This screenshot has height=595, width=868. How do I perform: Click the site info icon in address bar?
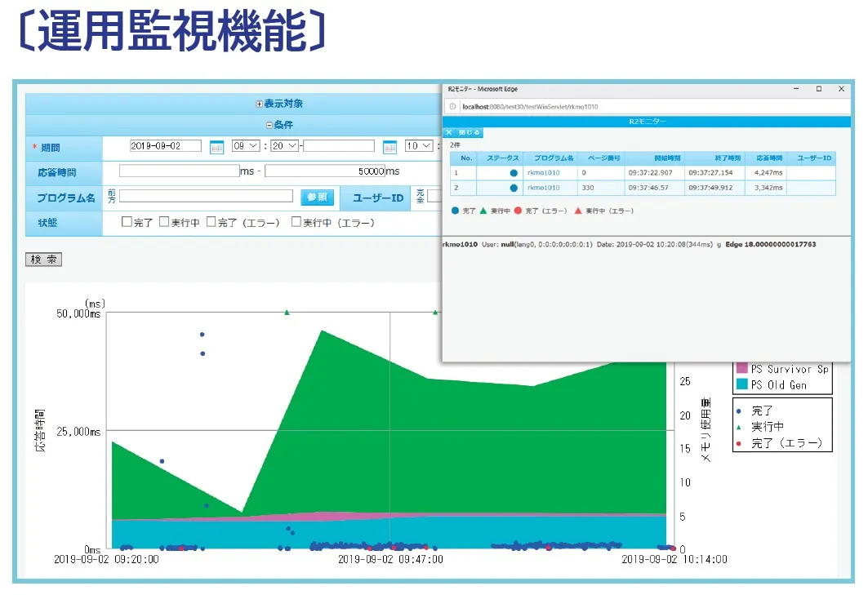(452, 106)
